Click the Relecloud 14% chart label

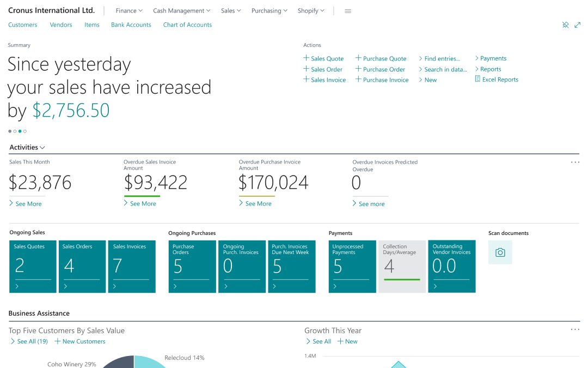click(x=185, y=358)
